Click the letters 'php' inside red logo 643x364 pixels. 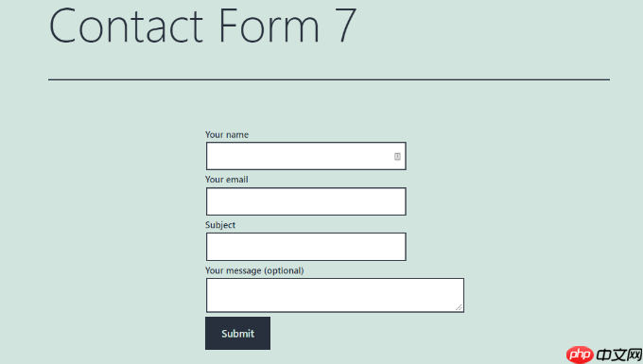(x=580, y=355)
